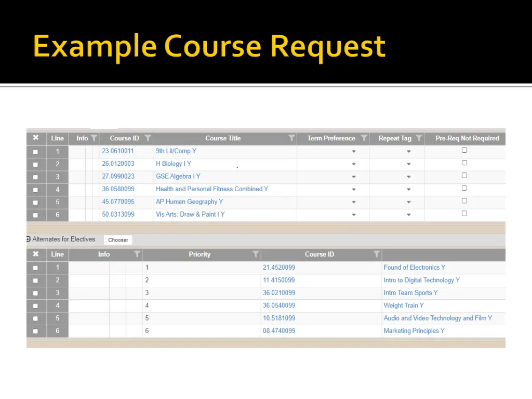The image size is (532, 399).
Task: Open Repeat Tag dropdown for H Biology I Y
Action: [x=408, y=164]
